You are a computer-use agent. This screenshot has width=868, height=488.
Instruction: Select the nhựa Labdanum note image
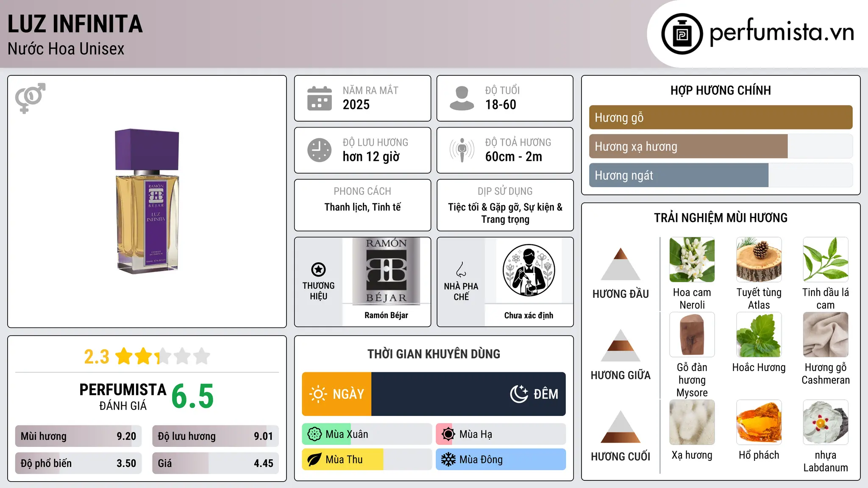pos(826,422)
